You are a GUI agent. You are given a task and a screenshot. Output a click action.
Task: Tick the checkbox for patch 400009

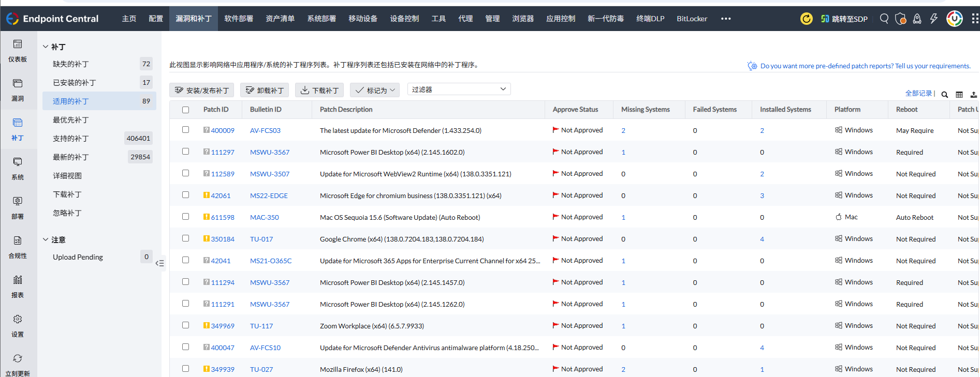186,130
